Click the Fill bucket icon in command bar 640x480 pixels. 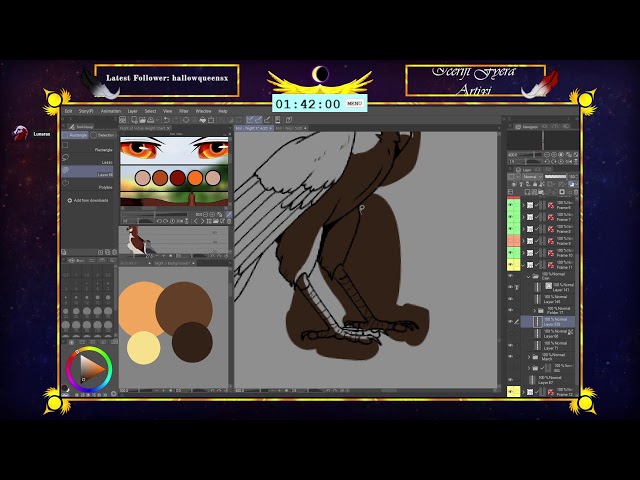(x=202, y=120)
